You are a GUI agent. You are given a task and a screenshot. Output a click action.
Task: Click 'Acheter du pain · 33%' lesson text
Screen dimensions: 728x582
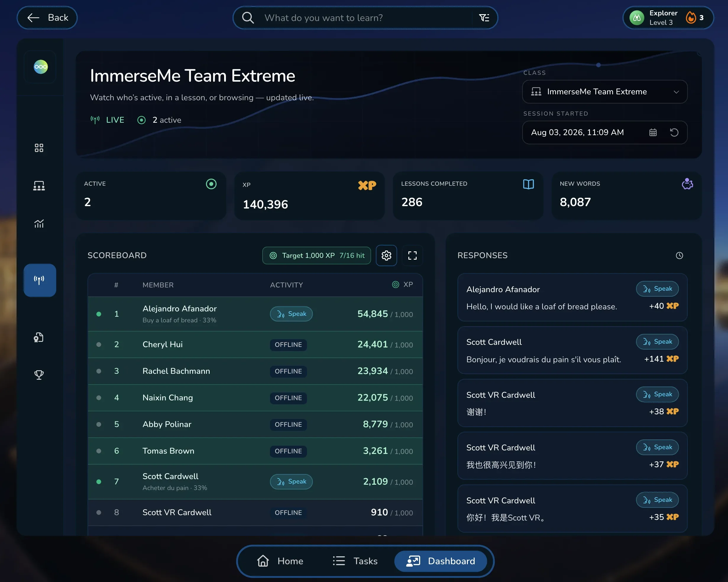click(174, 488)
